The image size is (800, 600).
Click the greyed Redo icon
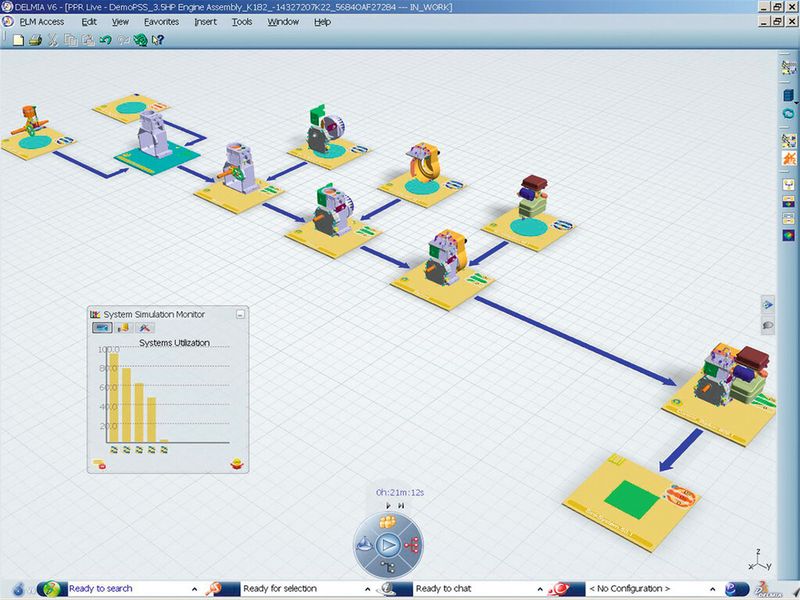[123, 40]
